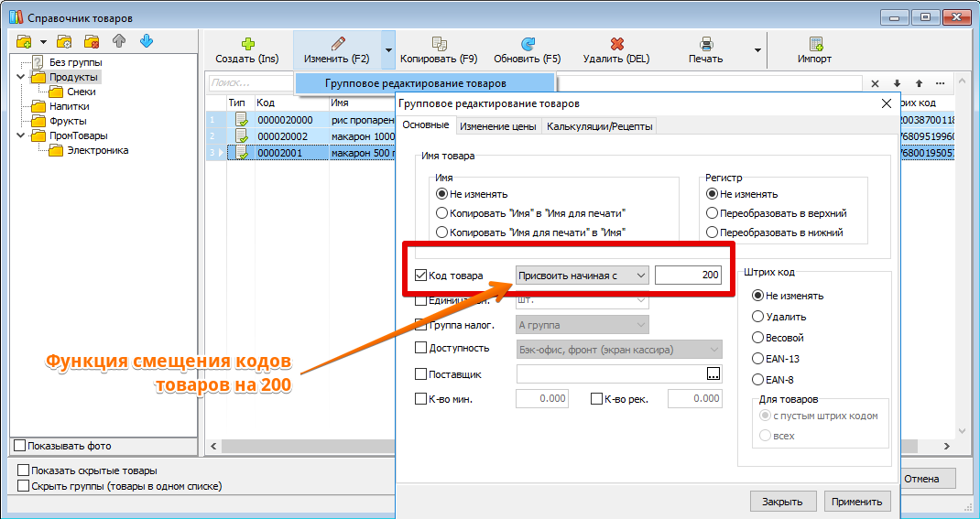Toggle Показать скрытые товары checkbox
The height and width of the screenshot is (519, 980).
pos(24,470)
